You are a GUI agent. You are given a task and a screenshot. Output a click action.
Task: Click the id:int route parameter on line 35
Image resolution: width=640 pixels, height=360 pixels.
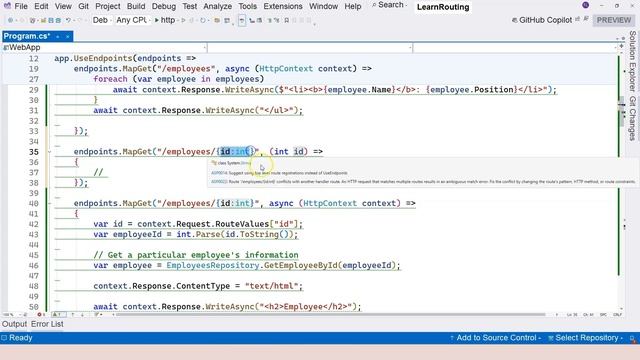point(235,151)
